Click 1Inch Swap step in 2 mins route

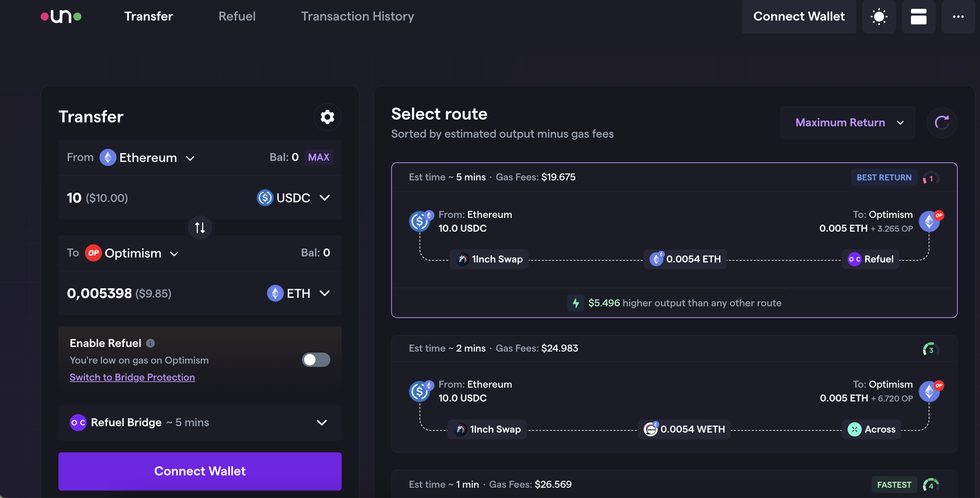[487, 430]
